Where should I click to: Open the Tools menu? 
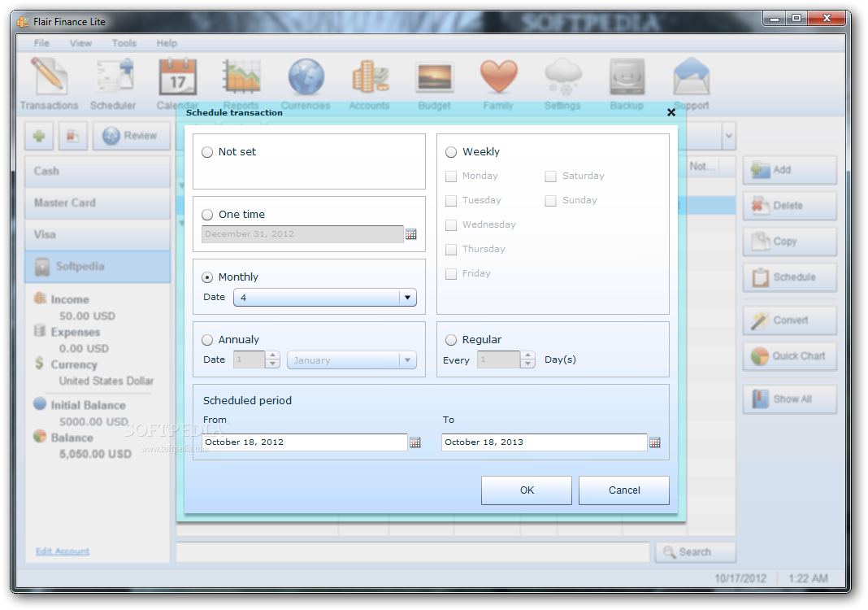tap(124, 43)
